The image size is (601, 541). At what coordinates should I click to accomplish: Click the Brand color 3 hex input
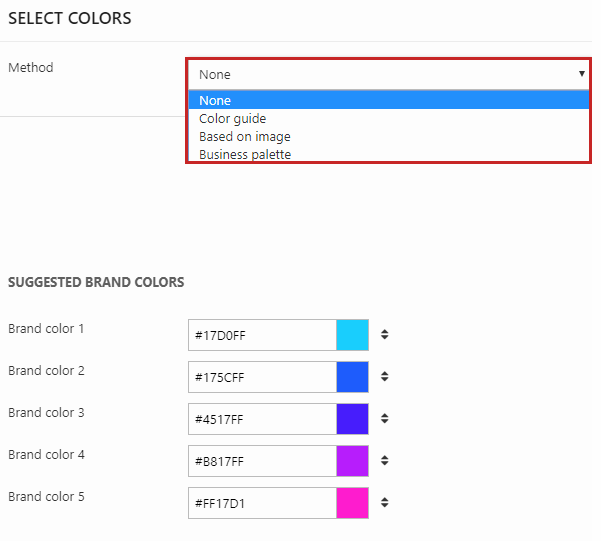(262, 419)
